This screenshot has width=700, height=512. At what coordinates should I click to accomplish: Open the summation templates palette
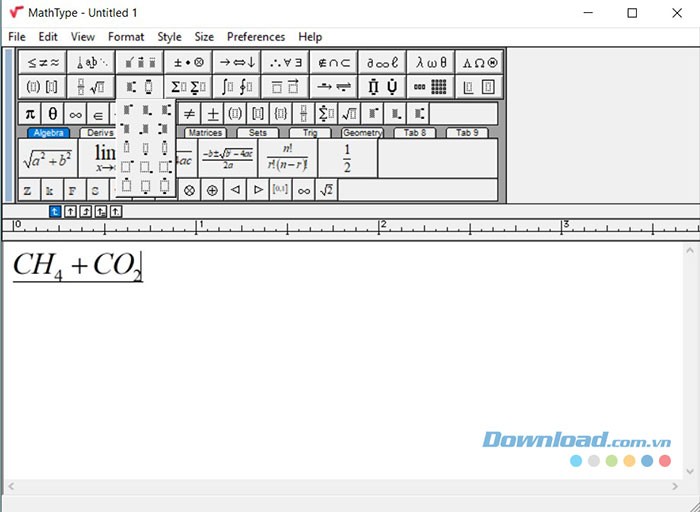click(188, 87)
